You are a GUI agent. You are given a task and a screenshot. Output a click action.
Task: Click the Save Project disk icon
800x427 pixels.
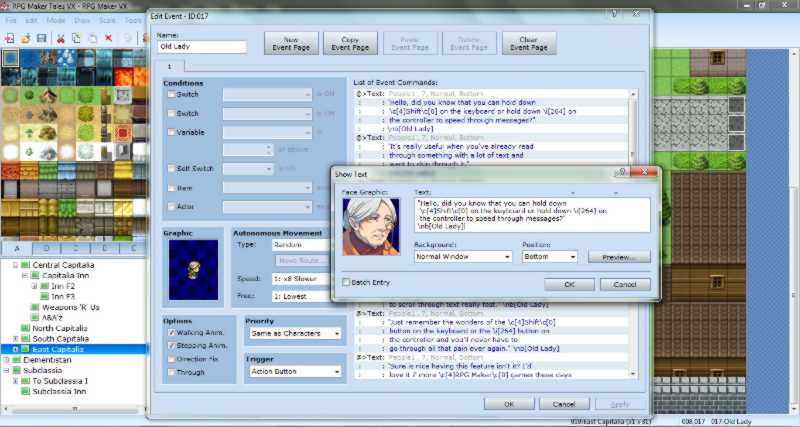41,38
